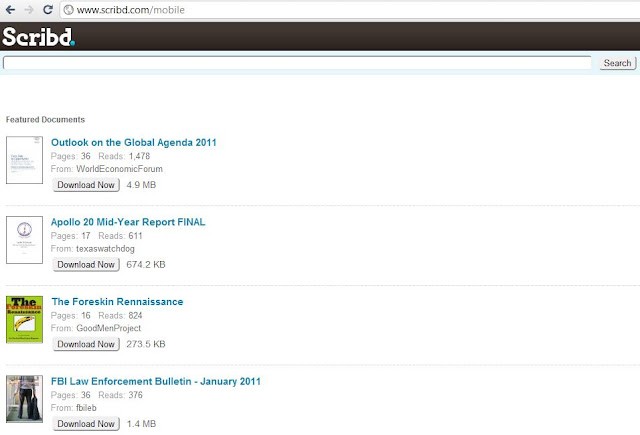
Task: Click into the Scribd search field
Action: point(297,63)
